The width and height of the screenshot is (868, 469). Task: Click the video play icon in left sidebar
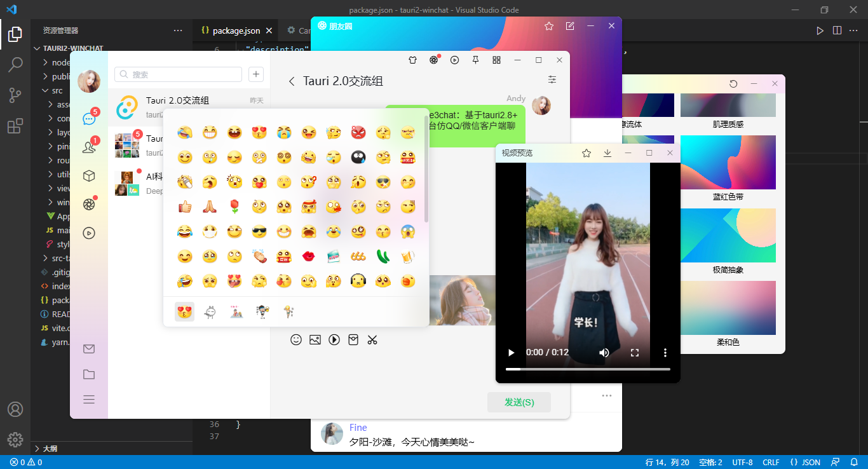[89, 233]
